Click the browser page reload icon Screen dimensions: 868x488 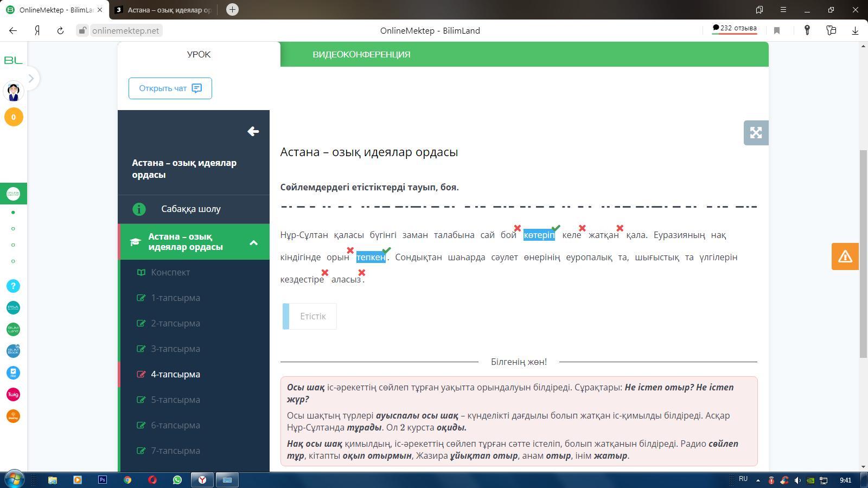(x=60, y=31)
